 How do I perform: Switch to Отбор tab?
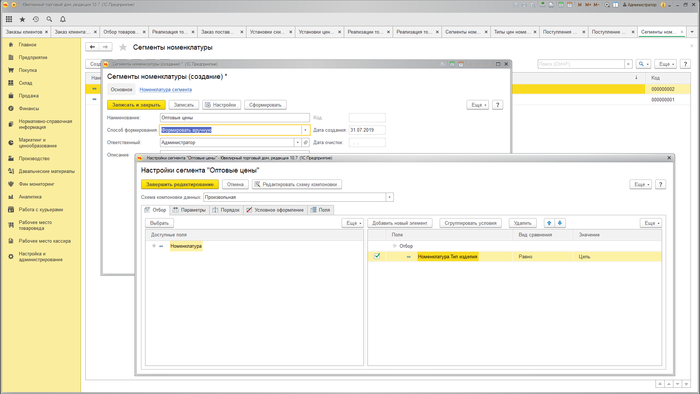[x=155, y=210]
